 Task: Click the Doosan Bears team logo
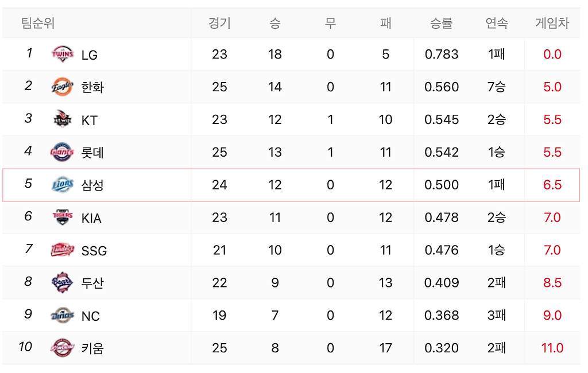(62, 283)
